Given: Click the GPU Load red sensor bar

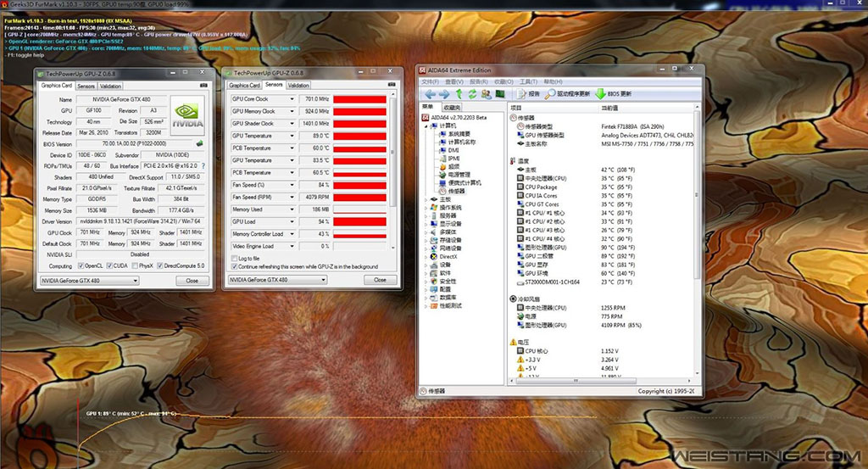Looking at the screenshot, I should click(359, 221).
